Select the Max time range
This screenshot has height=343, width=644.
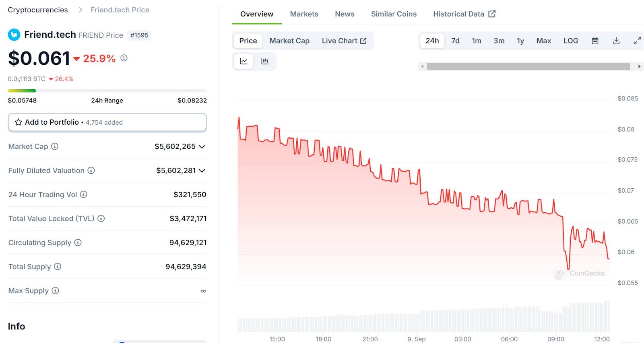(x=544, y=41)
